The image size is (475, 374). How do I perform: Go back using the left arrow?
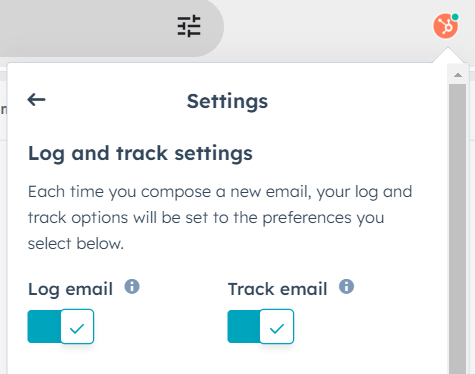[36, 99]
